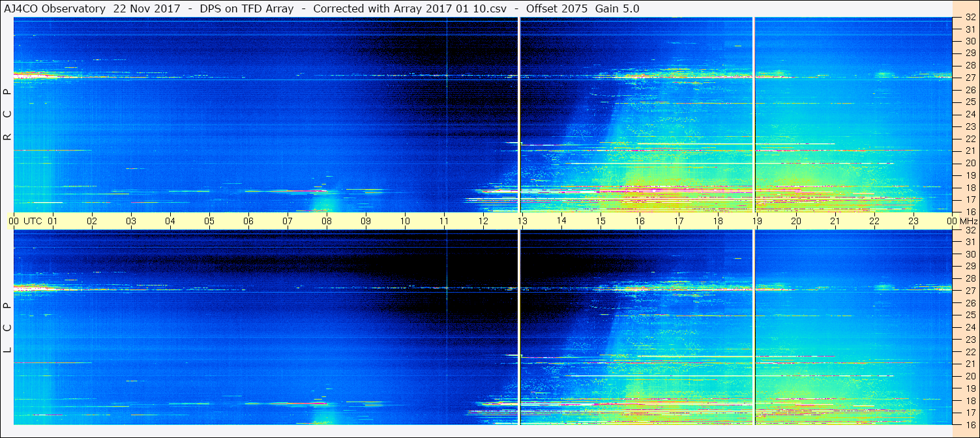Screen dimensions: 980x438
Task: Click the 13 UTC hour label on time axis
Action: [522, 221]
